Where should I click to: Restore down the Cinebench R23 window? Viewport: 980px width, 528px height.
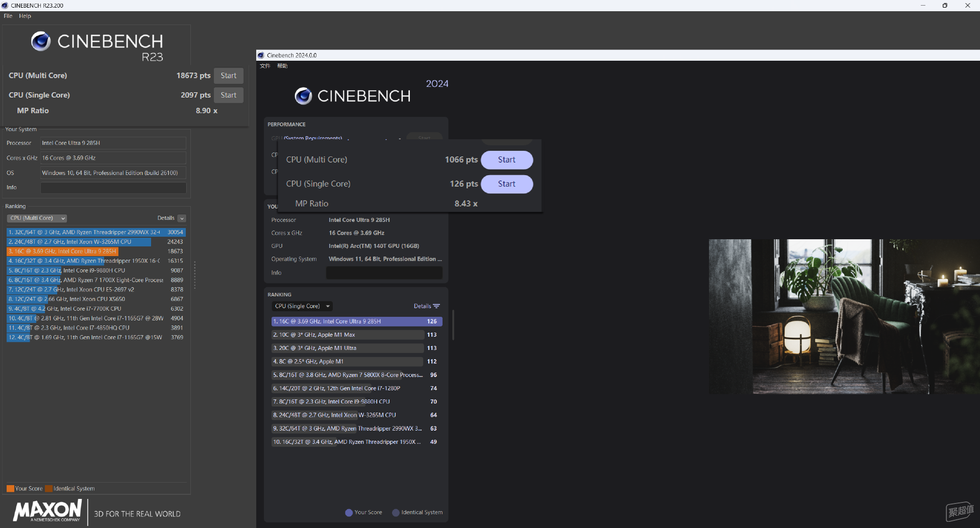coord(945,6)
